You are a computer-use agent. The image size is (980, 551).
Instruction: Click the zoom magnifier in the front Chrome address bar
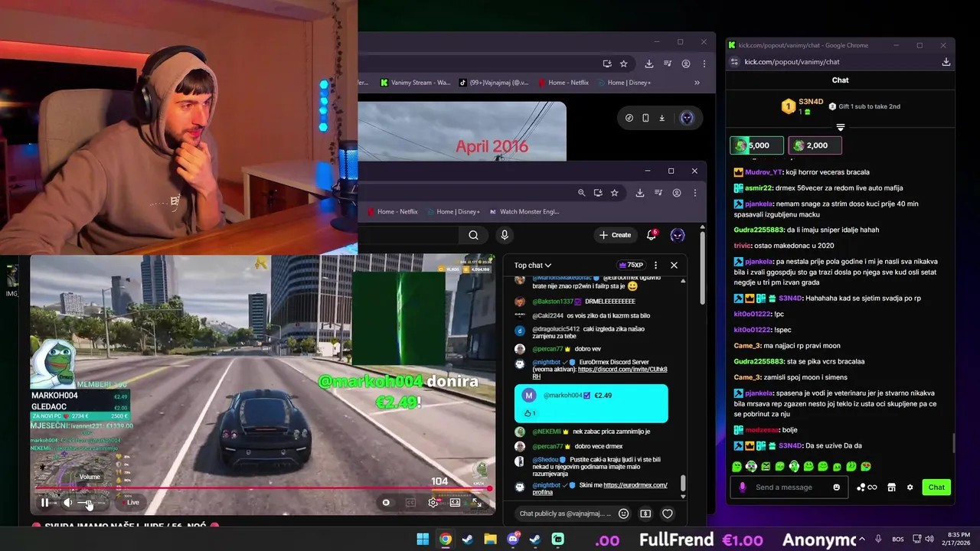click(x=581, y=193)
